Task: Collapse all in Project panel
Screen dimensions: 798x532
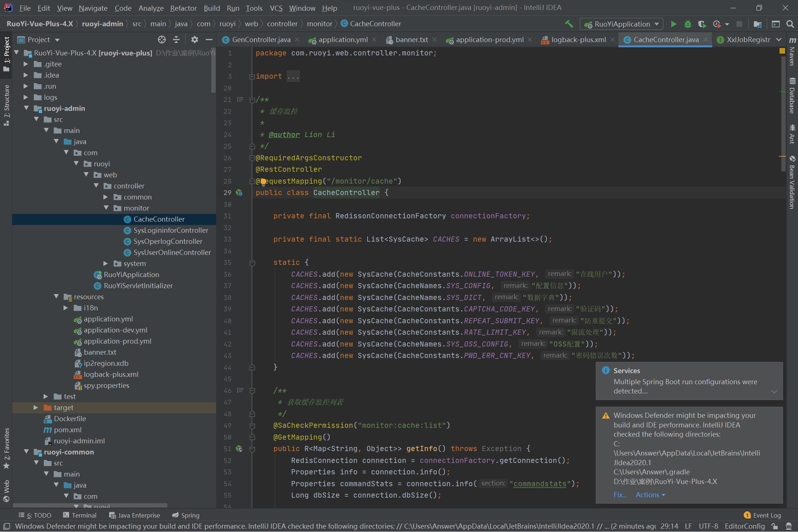Action: [176, 40]
